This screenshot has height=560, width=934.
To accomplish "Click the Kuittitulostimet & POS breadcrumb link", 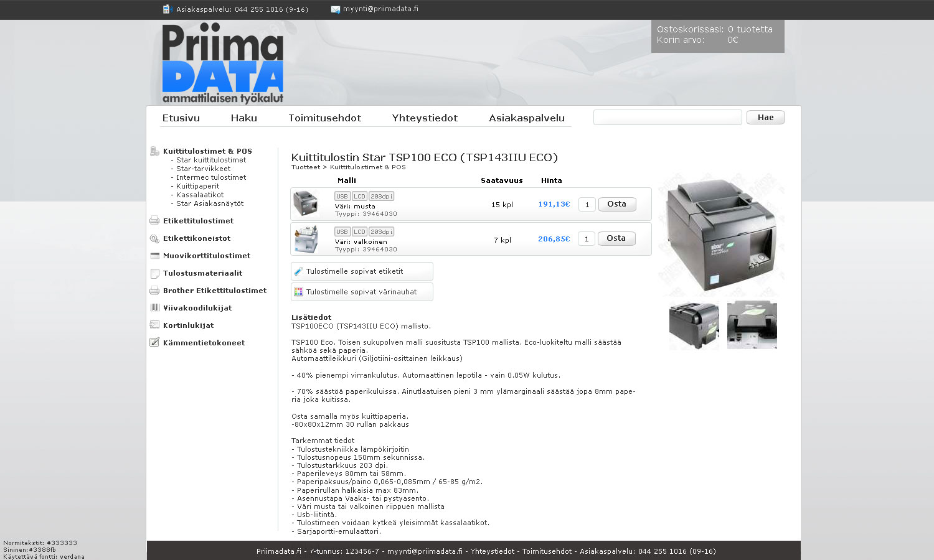I will (x=368, y=167).
